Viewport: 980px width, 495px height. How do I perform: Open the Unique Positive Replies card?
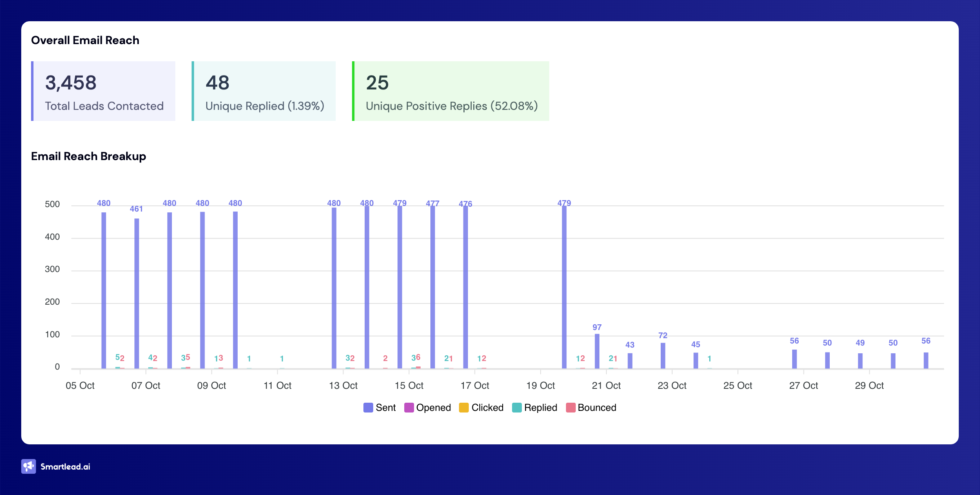click(451, 91)
